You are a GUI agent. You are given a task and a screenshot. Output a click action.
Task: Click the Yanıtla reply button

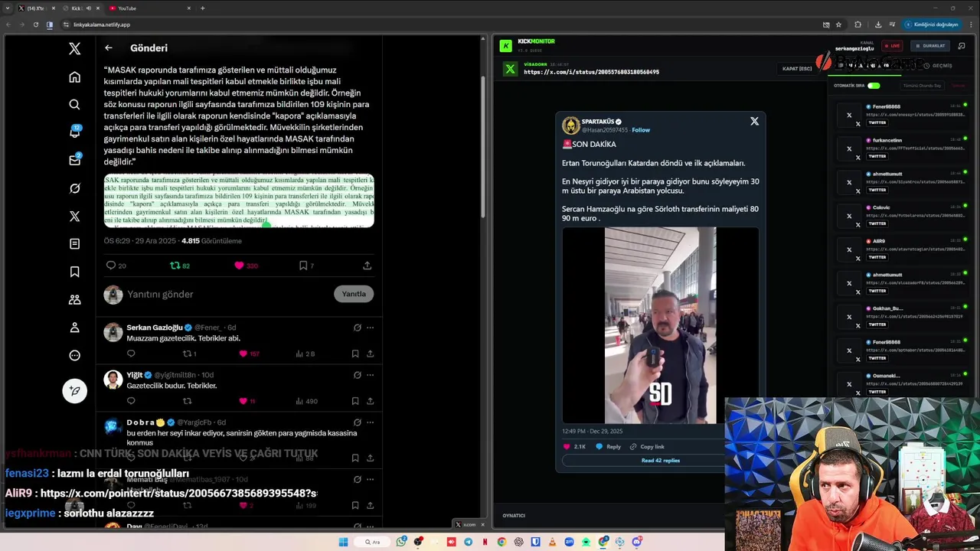pos(354,294)
